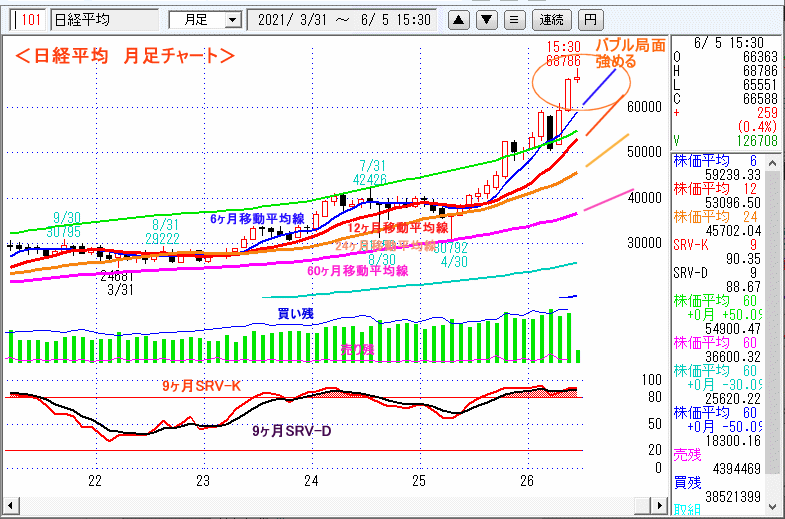
Task: Click the side panel scroll down arrow
Action: click(772, 506)
